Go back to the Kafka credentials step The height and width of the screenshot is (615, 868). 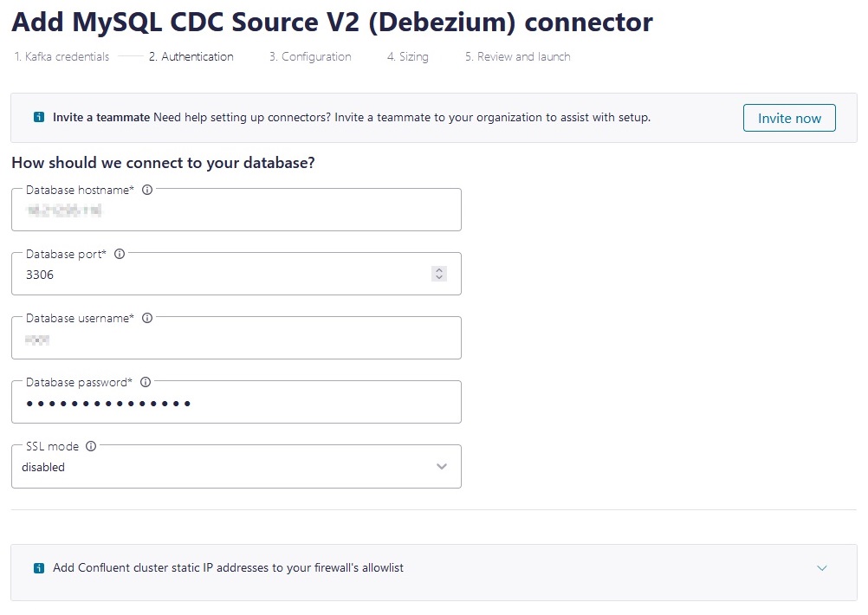[x=61, y=56]
